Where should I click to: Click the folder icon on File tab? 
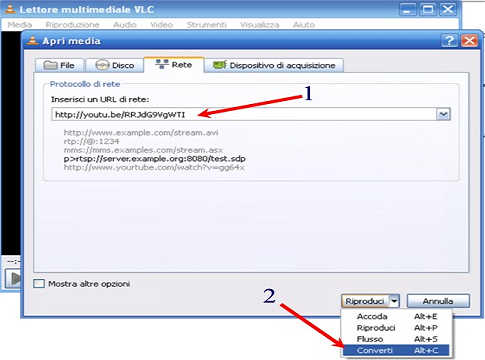pyautogui.click(x=51, y=65)
